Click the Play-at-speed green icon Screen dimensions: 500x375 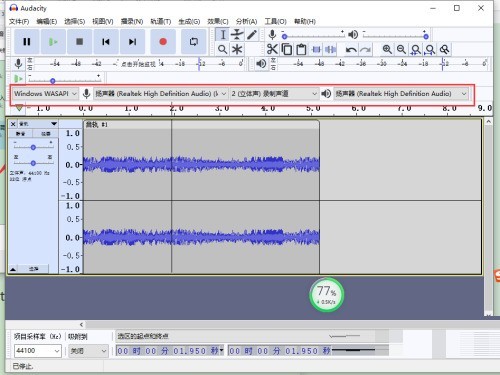18,79
